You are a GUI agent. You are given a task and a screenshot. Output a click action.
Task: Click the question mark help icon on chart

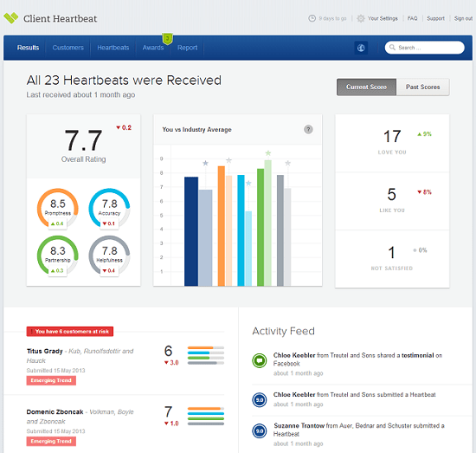pyautogui.click(x=308, y=129)
